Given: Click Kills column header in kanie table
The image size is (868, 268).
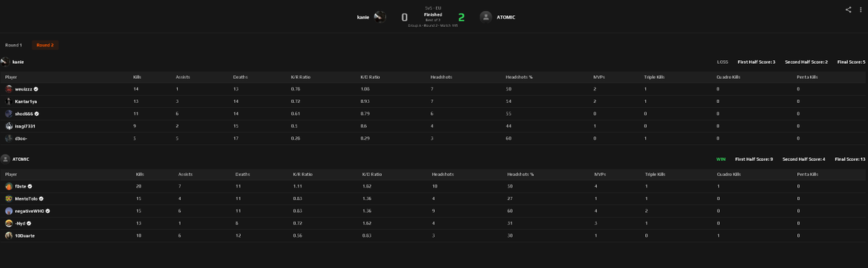Looking at the screenshot, I should (x=137, y=77).
